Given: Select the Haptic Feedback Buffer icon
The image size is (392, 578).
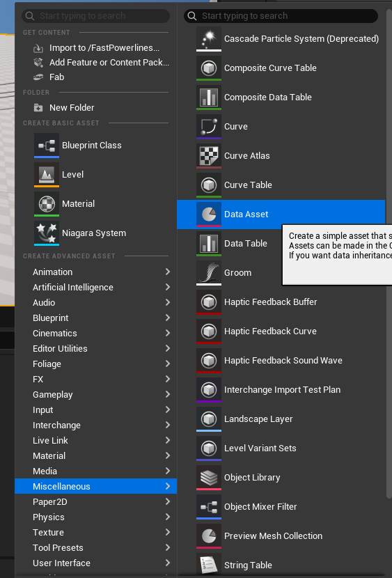Looking at the screenshot, I should 209,302.
